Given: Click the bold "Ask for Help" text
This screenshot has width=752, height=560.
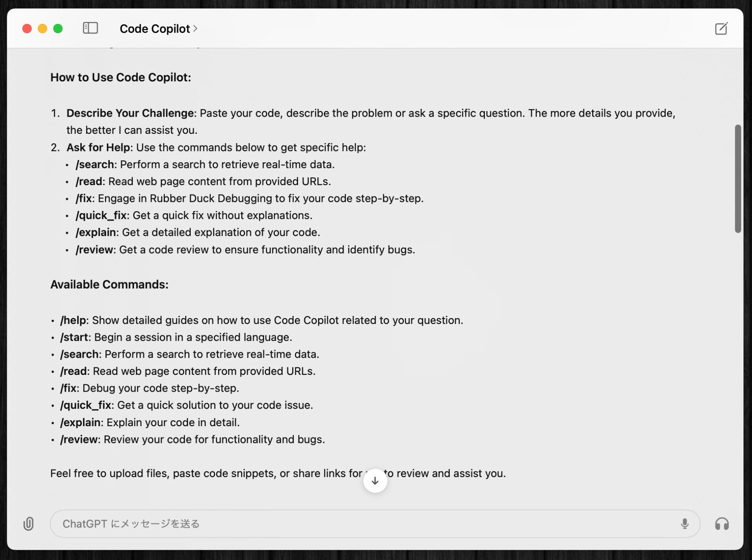Looking at the screenshot, I should coord(98,147).
